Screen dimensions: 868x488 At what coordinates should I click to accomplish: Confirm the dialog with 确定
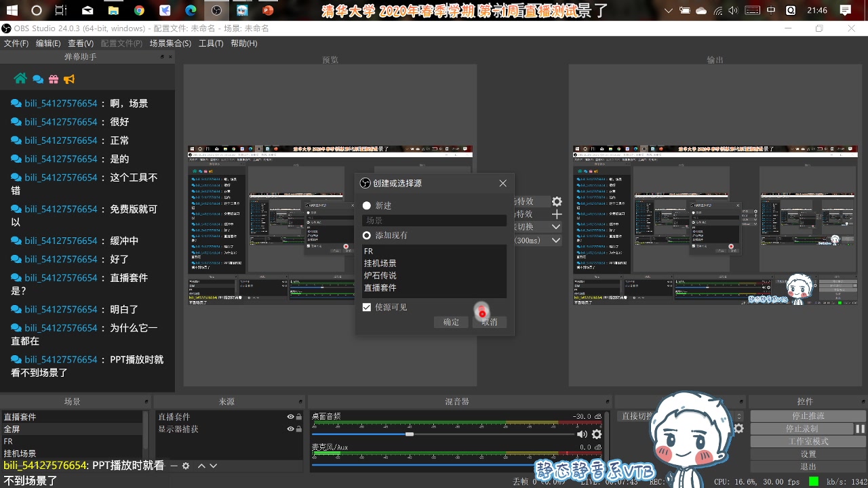[x=452, y=322]
